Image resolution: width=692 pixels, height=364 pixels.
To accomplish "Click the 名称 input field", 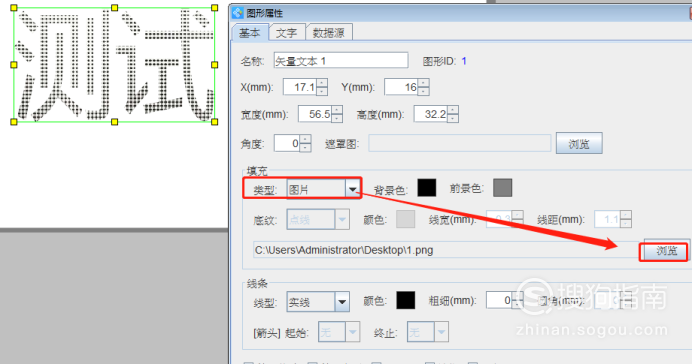I will click(x=341, y=60).
